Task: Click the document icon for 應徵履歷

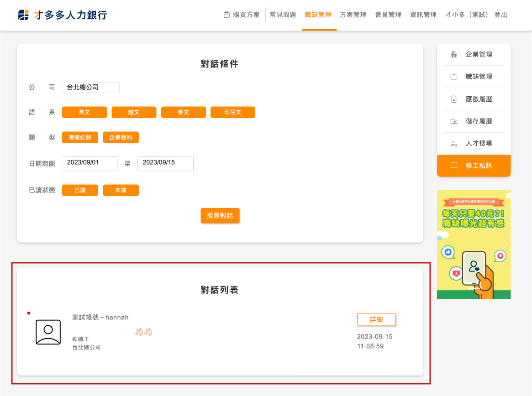Action: (x=453, y=99)
